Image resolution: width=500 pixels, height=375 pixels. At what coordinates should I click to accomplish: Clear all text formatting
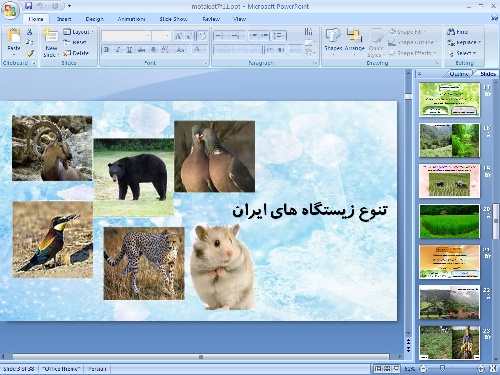[202, 36]
